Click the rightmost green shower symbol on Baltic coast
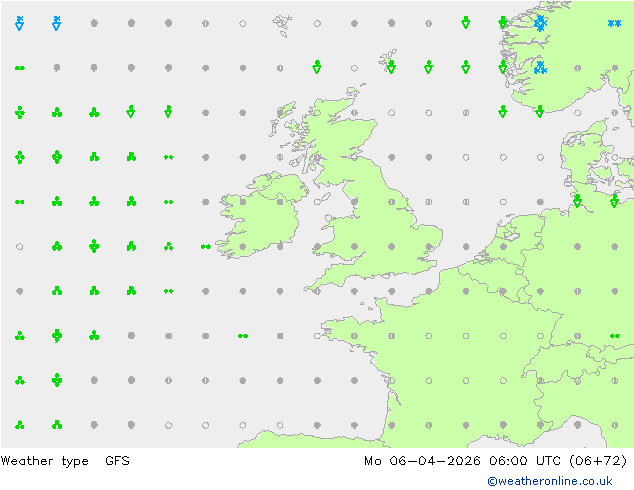Screen dimensions: 634x490 tap(614, 201)
